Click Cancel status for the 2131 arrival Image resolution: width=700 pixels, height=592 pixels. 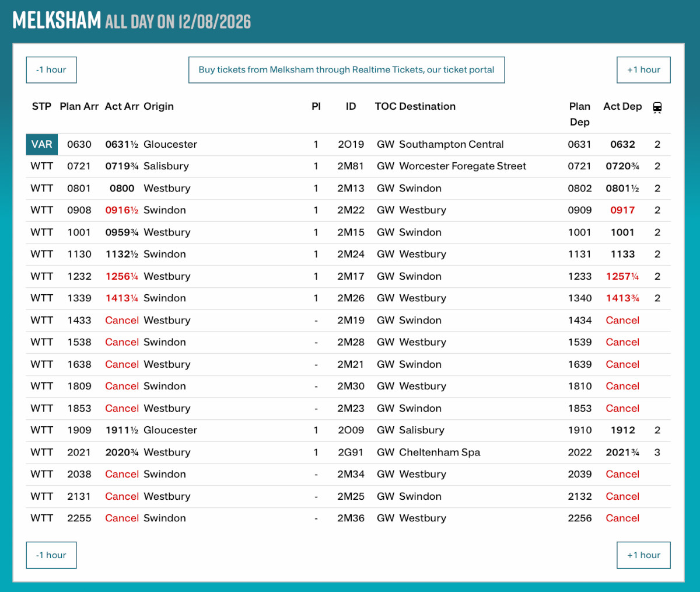pyautogui.click(x=122, y=496)
